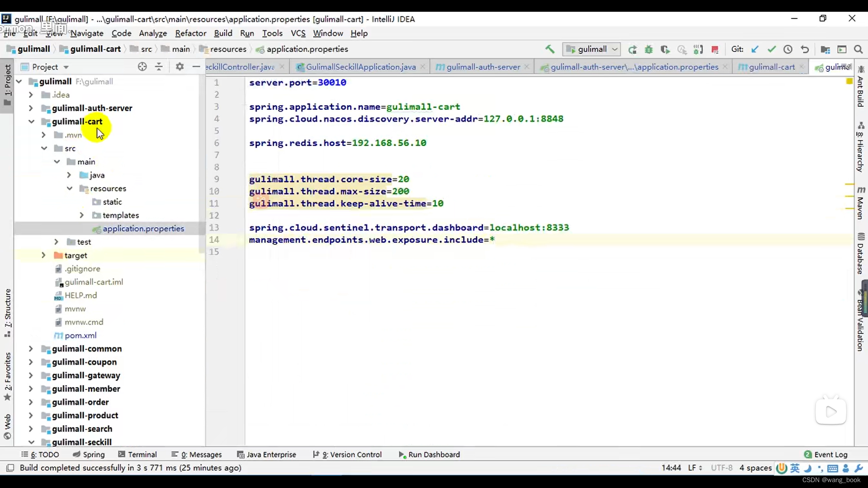Open the TODO tool window
The width and height of the screenshot is (868, 488).
40,455
